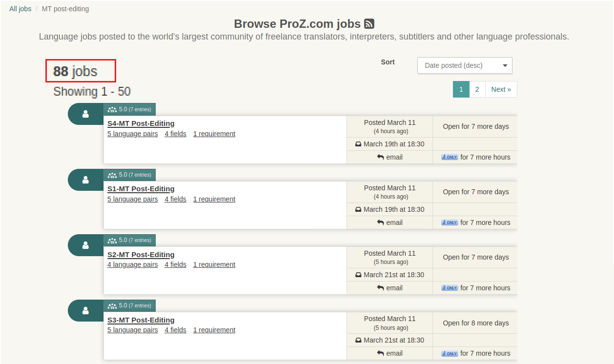Click the rating stars icon above S4-MT Post-Editing
Screen dimensions: 614x364
112,110
